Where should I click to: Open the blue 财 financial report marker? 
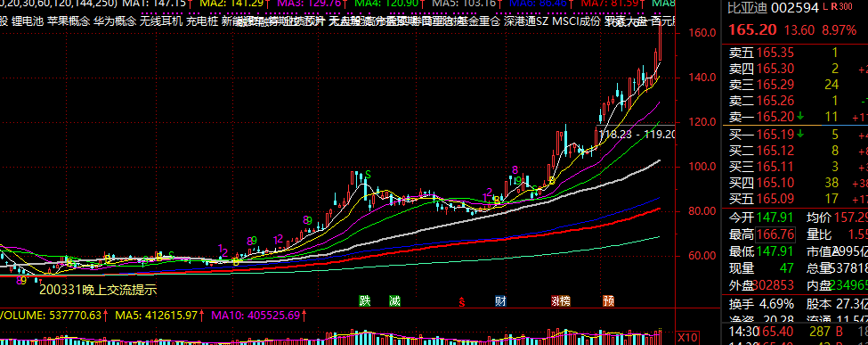click(500, 301)
